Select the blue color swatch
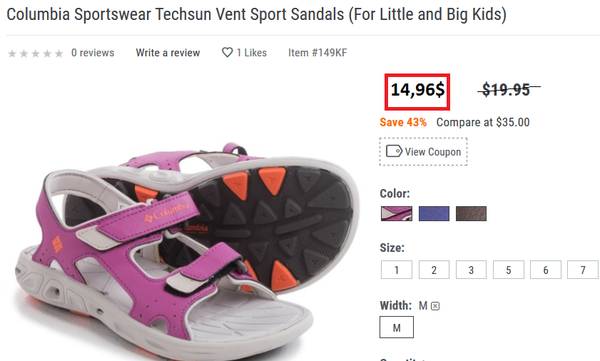The image size is (600, 361). [434, 214]
